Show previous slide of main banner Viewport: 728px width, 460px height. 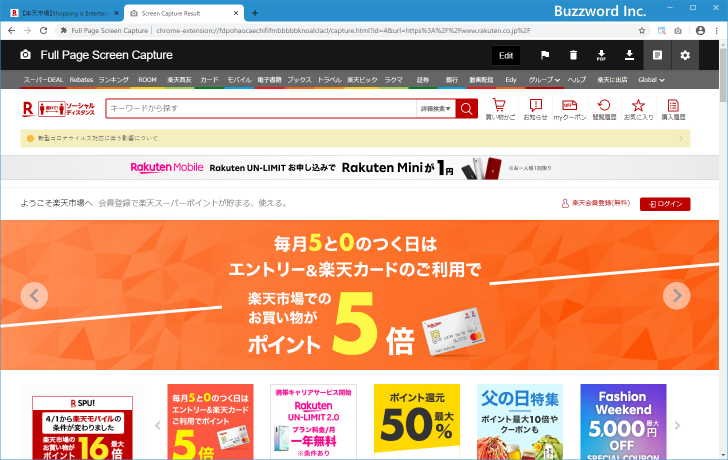(x=34, y=295)
